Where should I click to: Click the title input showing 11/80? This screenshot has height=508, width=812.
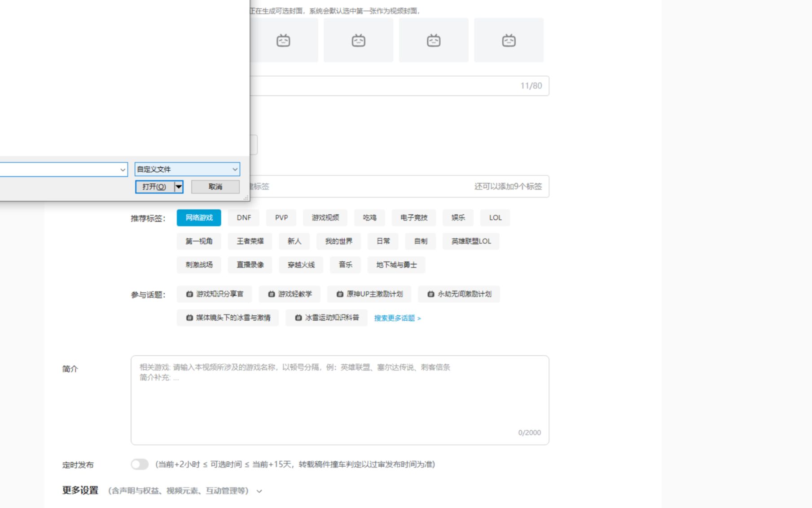coord(399,86)
